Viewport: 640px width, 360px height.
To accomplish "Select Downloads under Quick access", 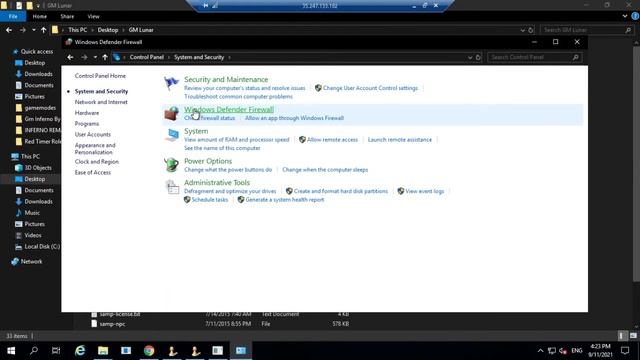I will pyautogui.click(x=38, y=74).
